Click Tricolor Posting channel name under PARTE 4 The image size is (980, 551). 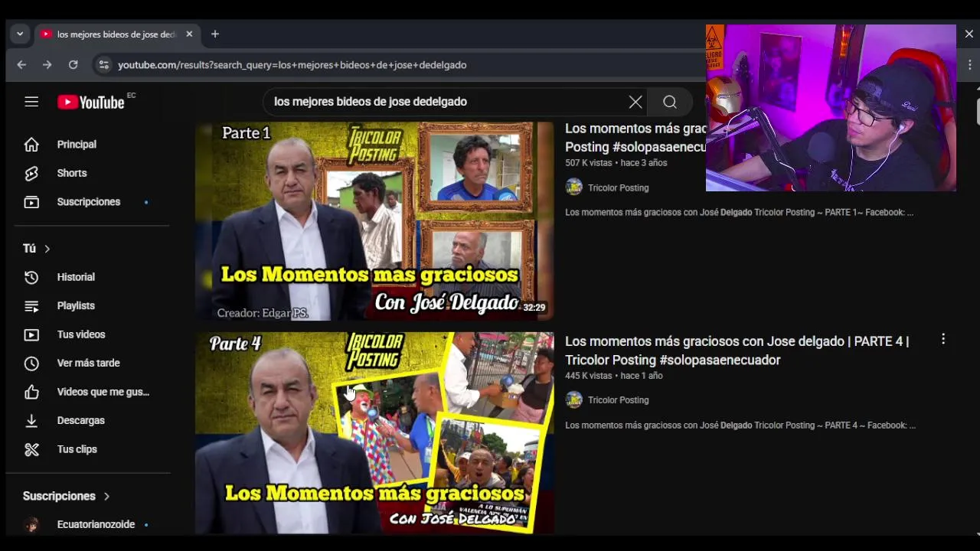click(618, 400)
